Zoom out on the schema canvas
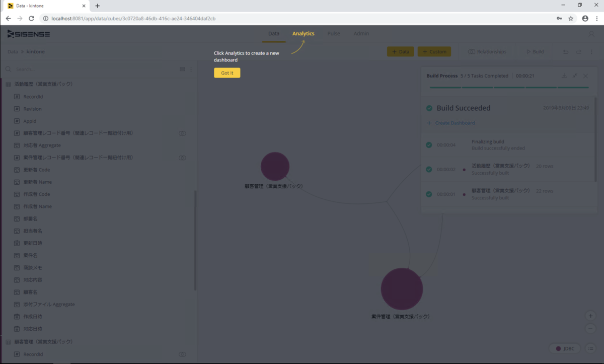Screen dimensions: 604x364 pos(590,328)
